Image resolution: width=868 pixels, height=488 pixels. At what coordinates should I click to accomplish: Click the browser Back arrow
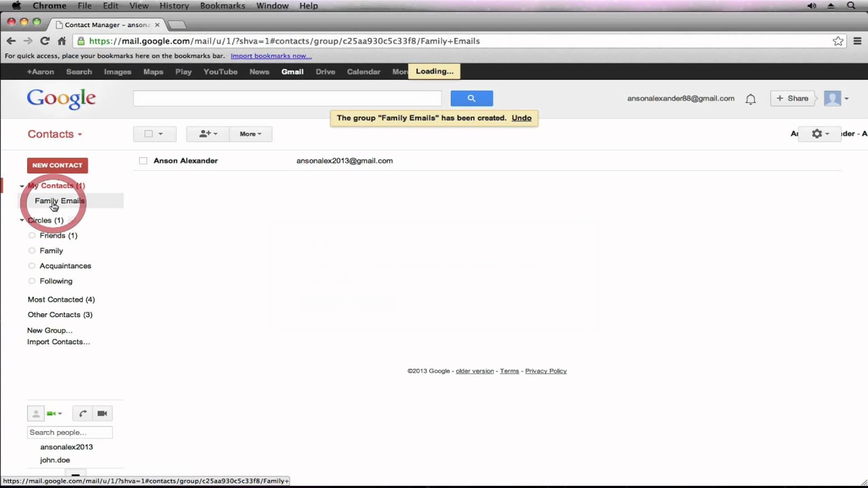tap(11, 41)
